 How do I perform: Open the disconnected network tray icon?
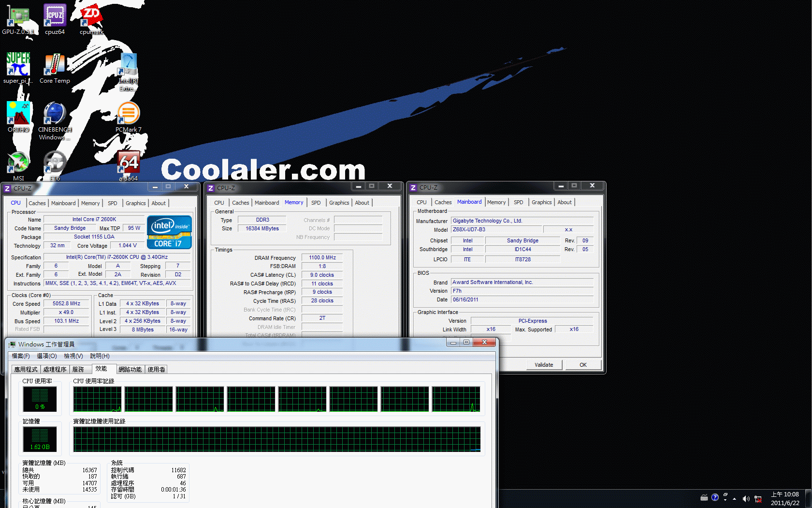(x=758, y=499)
